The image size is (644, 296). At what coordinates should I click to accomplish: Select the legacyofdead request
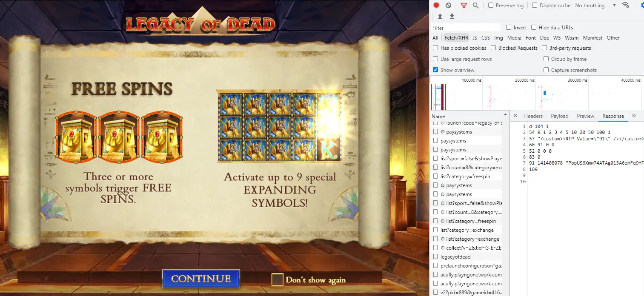click(455, 257)
